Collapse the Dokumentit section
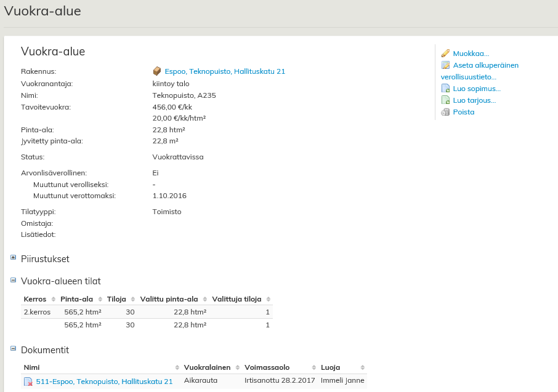This screenshot has height=392, width=558. (14, 348)
